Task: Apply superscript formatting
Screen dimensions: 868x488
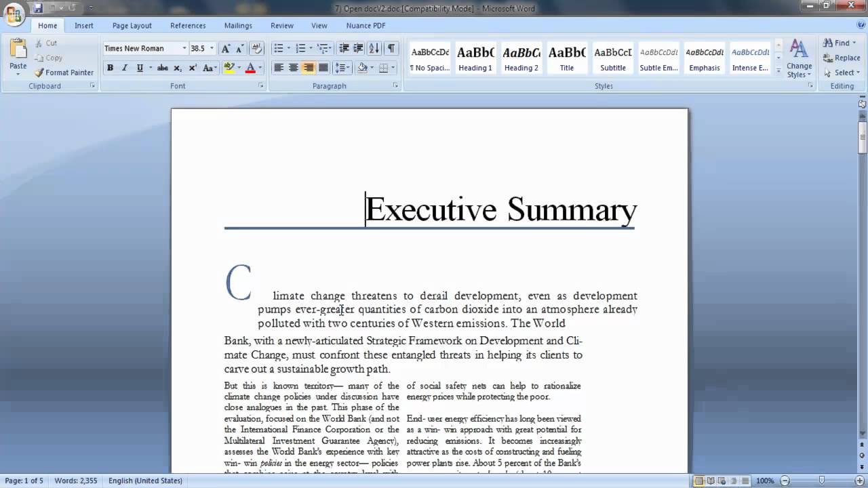Action: click(x=193, y=68)
